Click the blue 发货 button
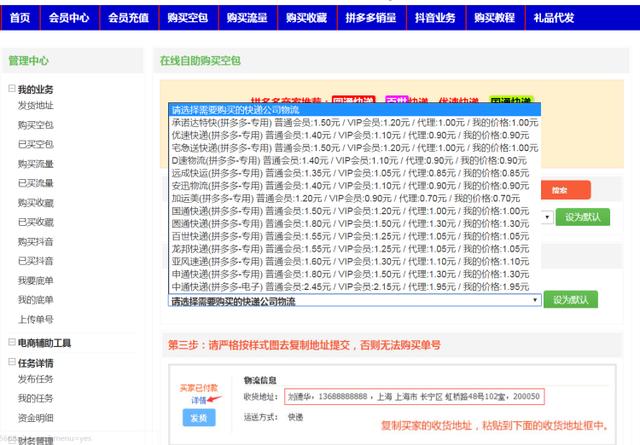 pos(197,418)
